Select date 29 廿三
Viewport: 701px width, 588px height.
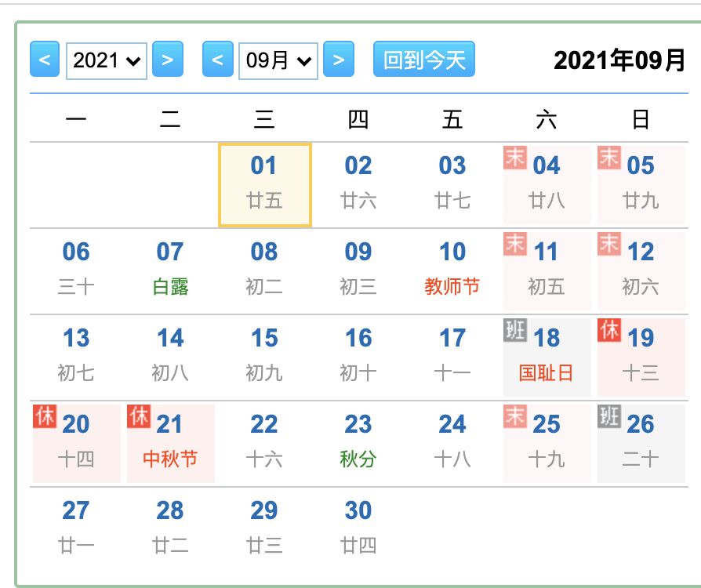pos(265,530)
